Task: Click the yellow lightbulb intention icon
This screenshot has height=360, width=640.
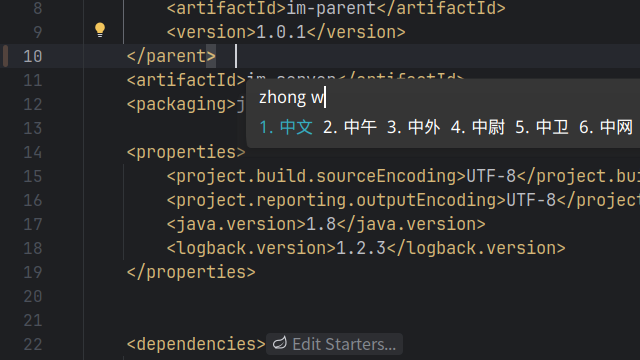Action: click(x=100, y=30)
